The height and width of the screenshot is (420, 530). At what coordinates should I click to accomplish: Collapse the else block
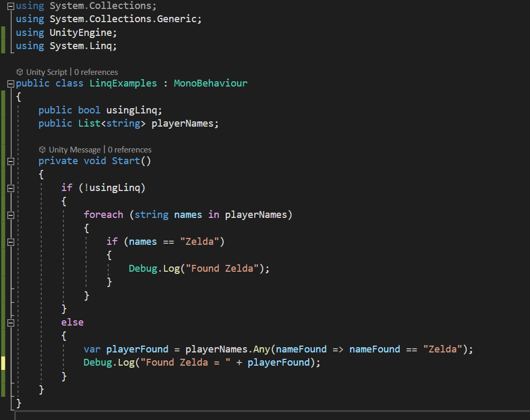pyautogui.click(x=9, y=322)
